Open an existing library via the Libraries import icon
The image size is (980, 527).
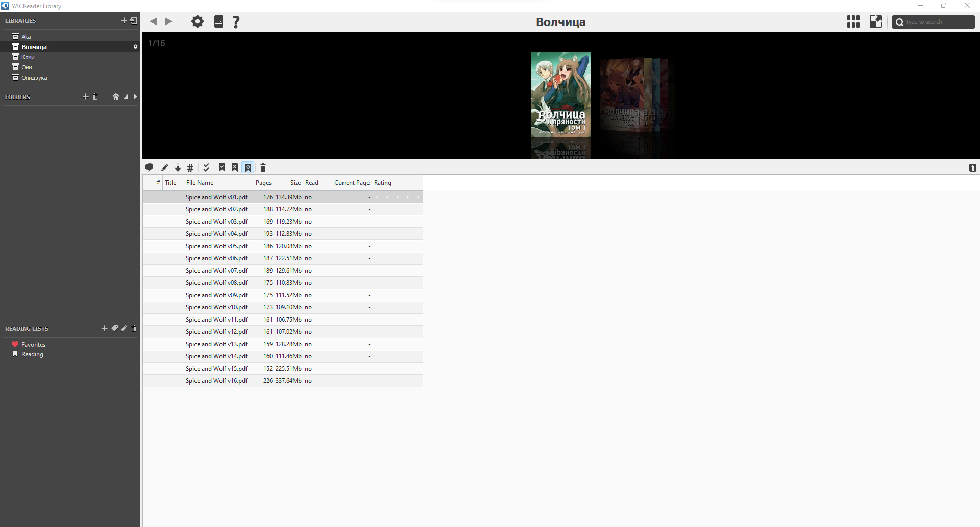click(134, 20)
